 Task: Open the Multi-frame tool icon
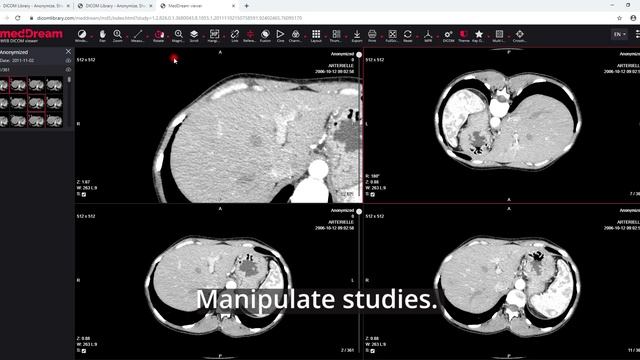click(499, 35)
